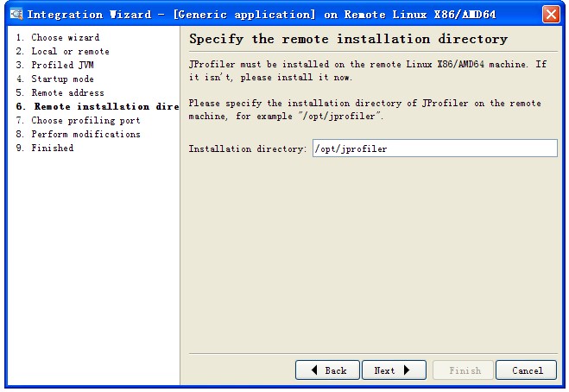Select step 7 Choose profiling port
This screenshot has width=569, height=392.
point(78,120)
